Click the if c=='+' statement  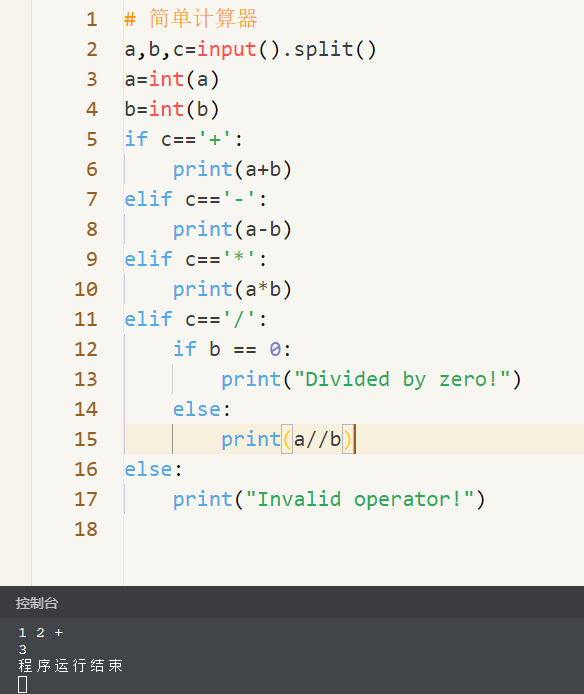[184, 139]
